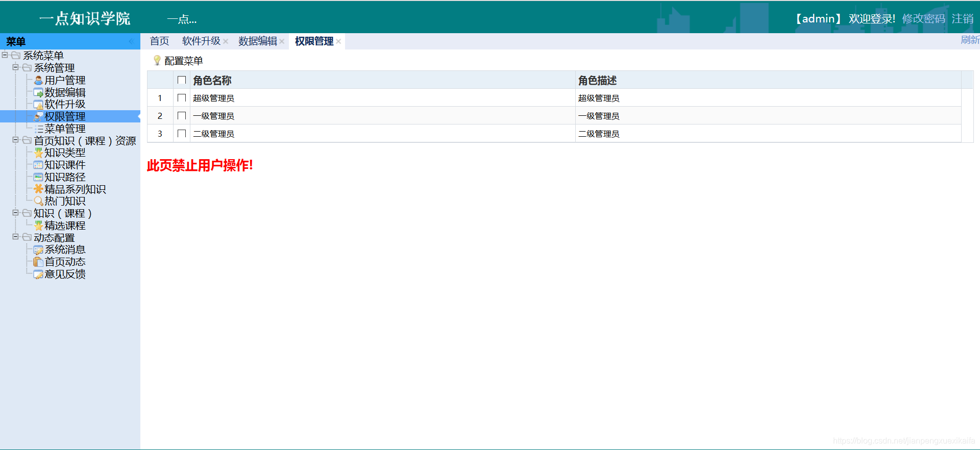
Task: Click the 意见反馈 icon
Action: [x=38, y=274]
